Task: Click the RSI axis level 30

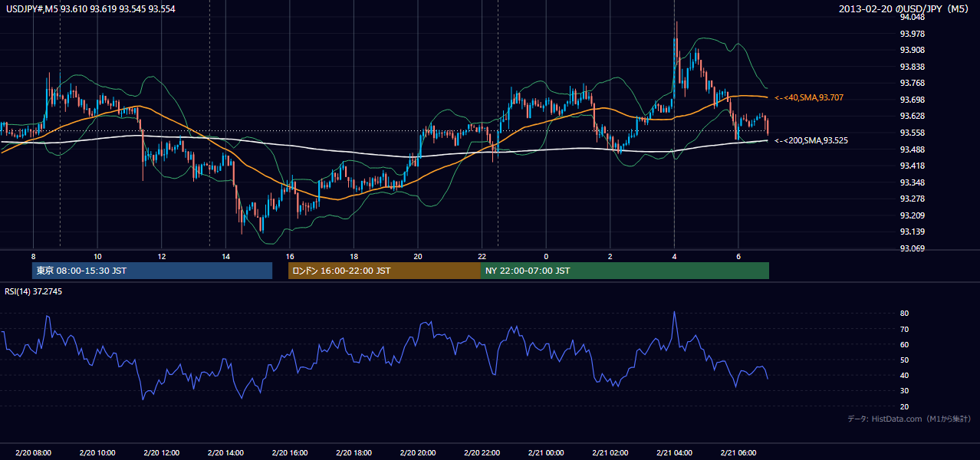Action: point(905,391)
